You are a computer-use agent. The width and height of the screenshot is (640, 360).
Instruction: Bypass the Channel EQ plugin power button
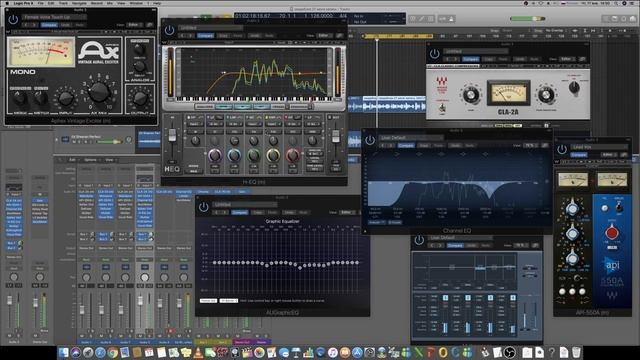point(370,140)
